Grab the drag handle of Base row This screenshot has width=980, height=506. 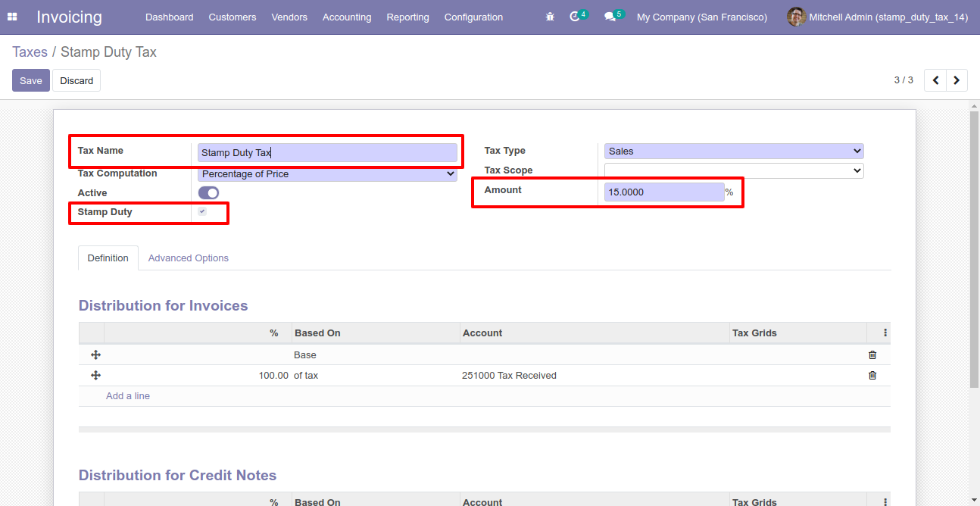tap(96, 355)
